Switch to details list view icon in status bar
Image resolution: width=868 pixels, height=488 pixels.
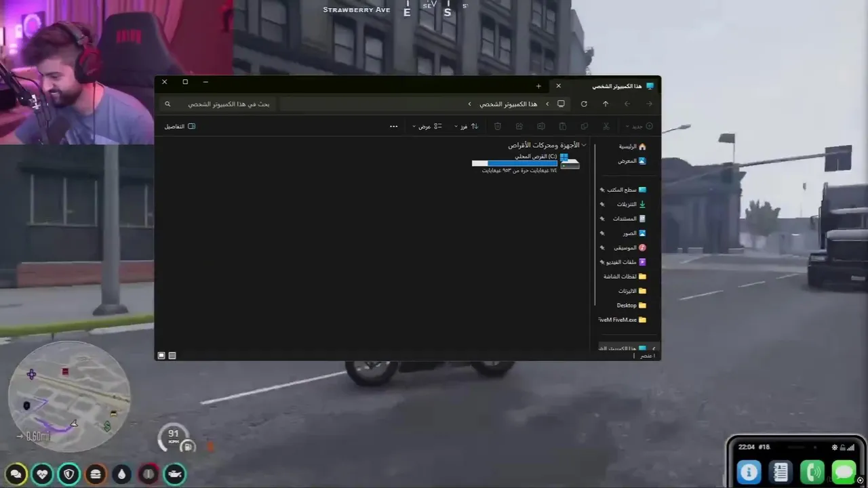(172, 355)
